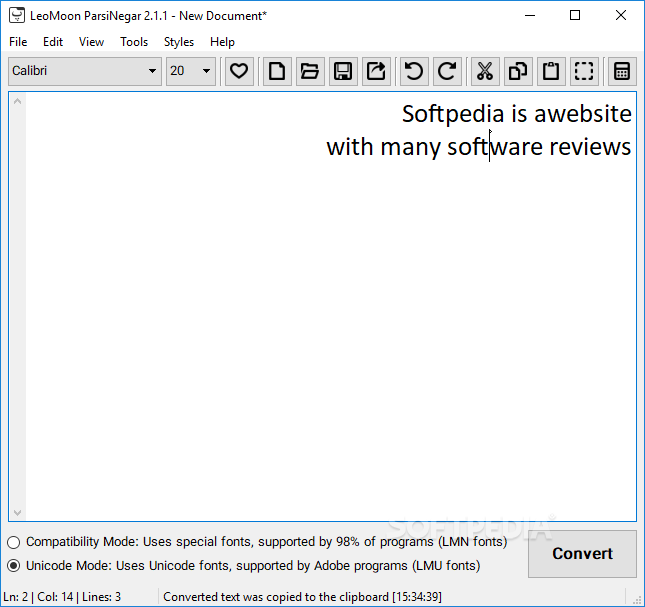Open the Tools menu
Image resolution: width=645 pixels, height=607 pixels.
click(134, 42)
